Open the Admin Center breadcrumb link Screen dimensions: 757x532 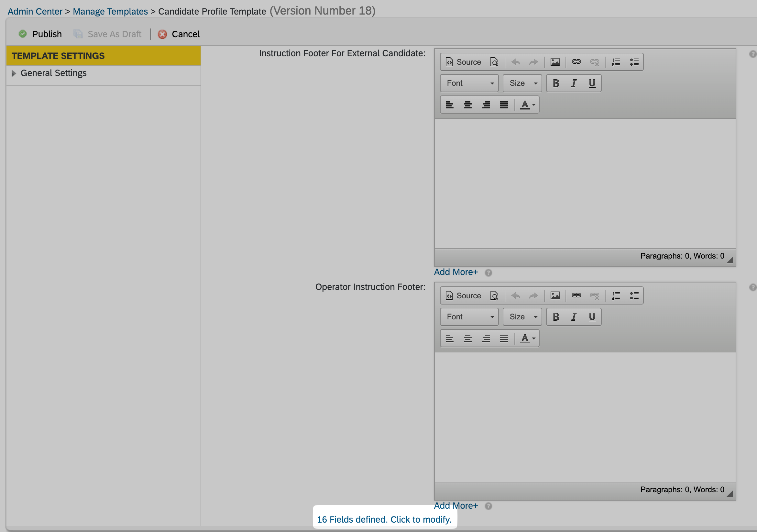pos(35,12)
